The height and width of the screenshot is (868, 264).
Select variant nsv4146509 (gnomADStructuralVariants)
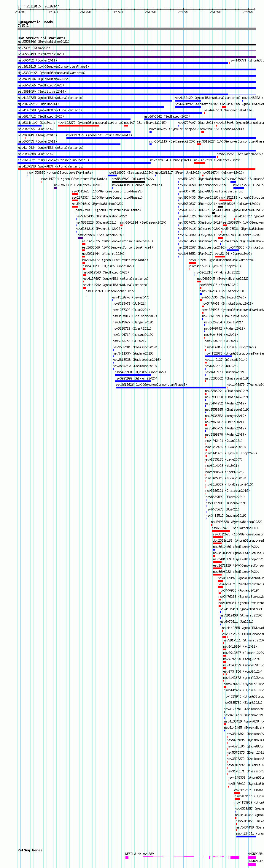[x=50, y=110]
